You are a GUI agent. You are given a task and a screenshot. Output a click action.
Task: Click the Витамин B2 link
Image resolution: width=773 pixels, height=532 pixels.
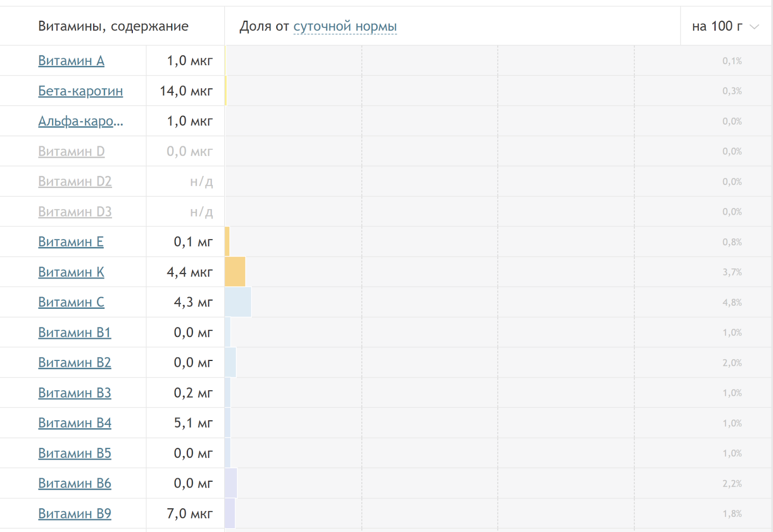tap(74, 363)
